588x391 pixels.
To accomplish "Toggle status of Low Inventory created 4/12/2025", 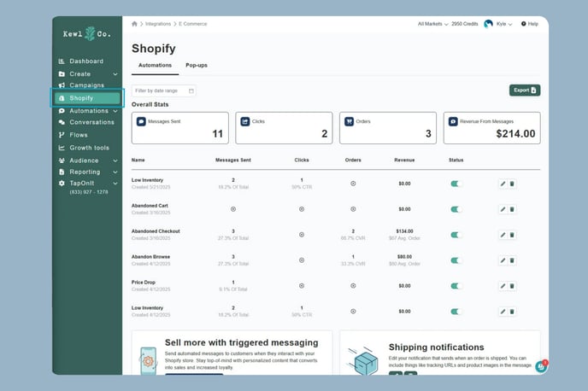I will pyautogui.click(x=456, y=312).
